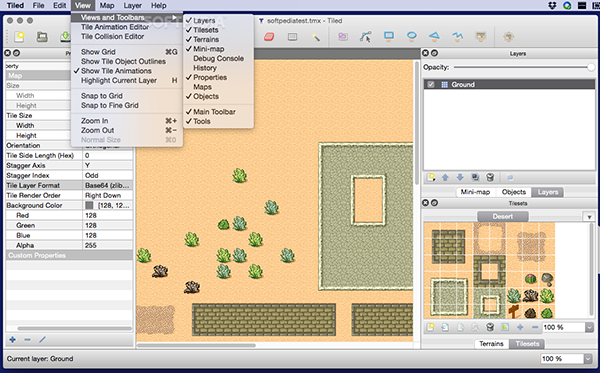
Task: Switch to the Objects tab
Action: pos(514,192)
